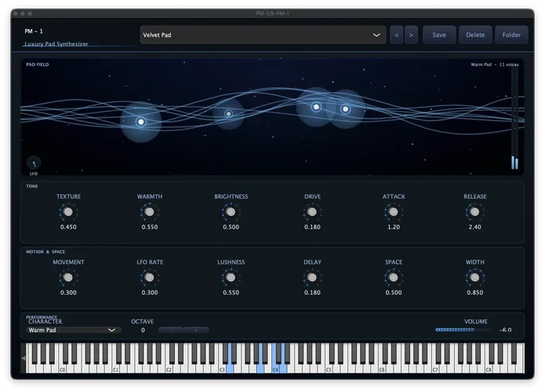
Task: Click the Brightness knob
Action: pos(231,212)
